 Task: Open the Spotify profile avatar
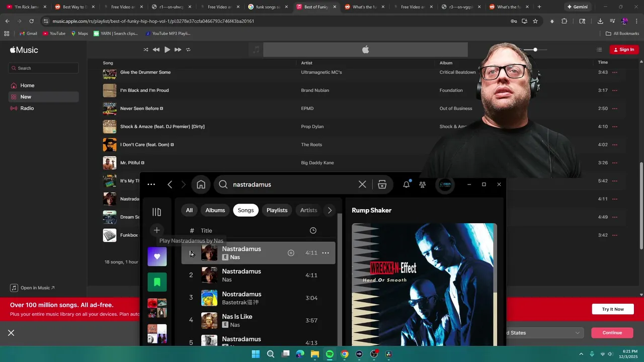(445, 185)
